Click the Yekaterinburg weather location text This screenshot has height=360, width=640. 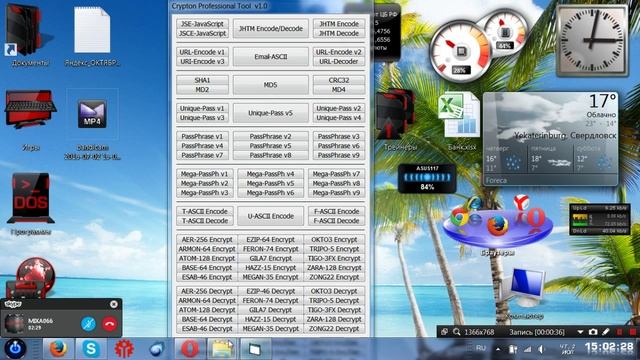click(x=565, y=136)
